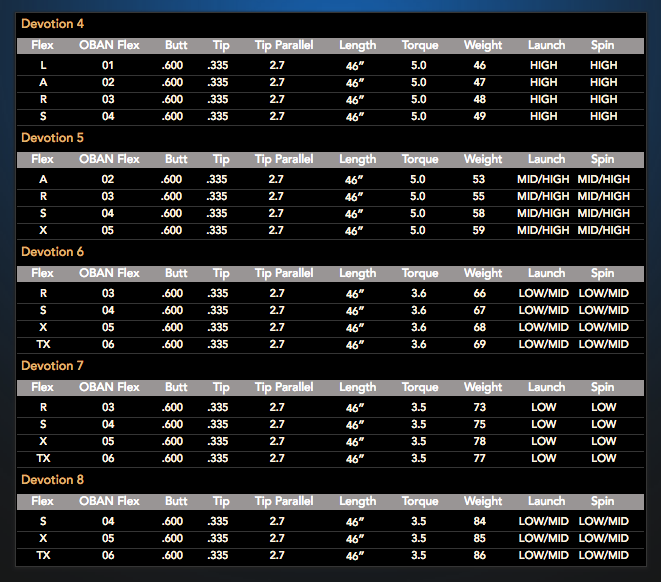Screen dimensions: 661x582
Task: Click LOW/MID launch in Devotion 8 row X
Action: [x=543, y=539]
